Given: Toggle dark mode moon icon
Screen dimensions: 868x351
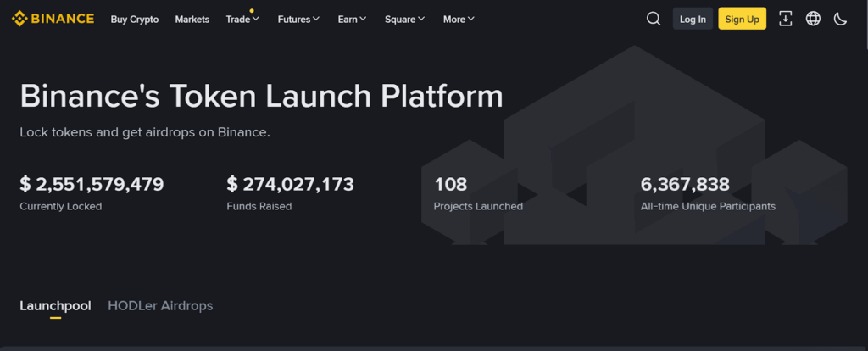Looking at the screenshot, I should coord(840,19).
